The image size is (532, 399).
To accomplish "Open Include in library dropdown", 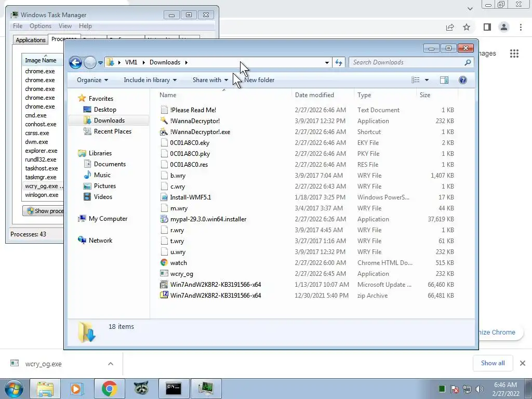I will click(x=150, y=80).
